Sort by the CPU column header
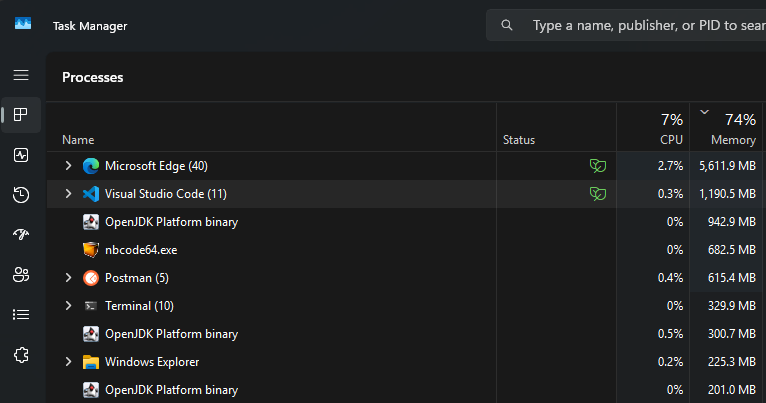 pyautogui.click(x=671, y=140)
